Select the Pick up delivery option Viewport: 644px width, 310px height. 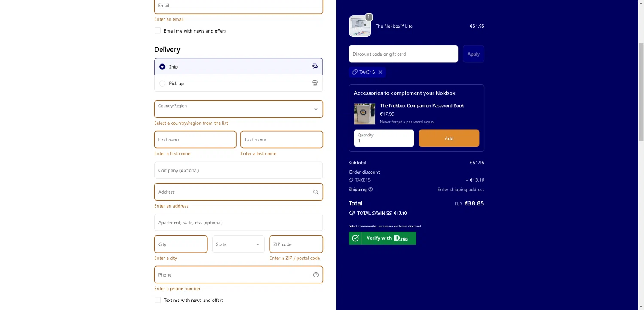[x=238, y=83]
